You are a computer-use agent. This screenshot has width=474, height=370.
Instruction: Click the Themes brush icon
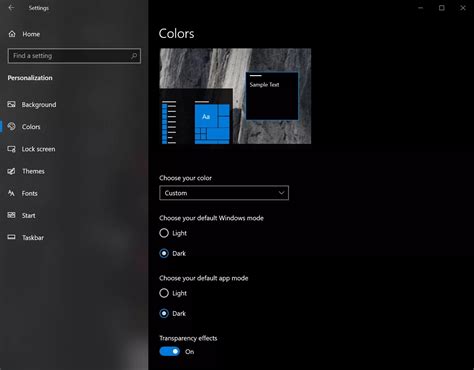[11, 171]
